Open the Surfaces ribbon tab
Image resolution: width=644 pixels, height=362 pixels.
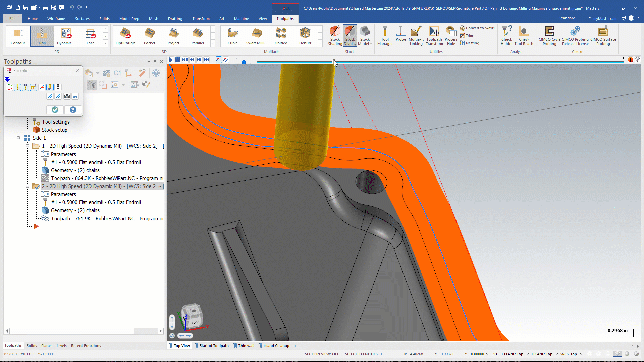(x=82, y=19)
